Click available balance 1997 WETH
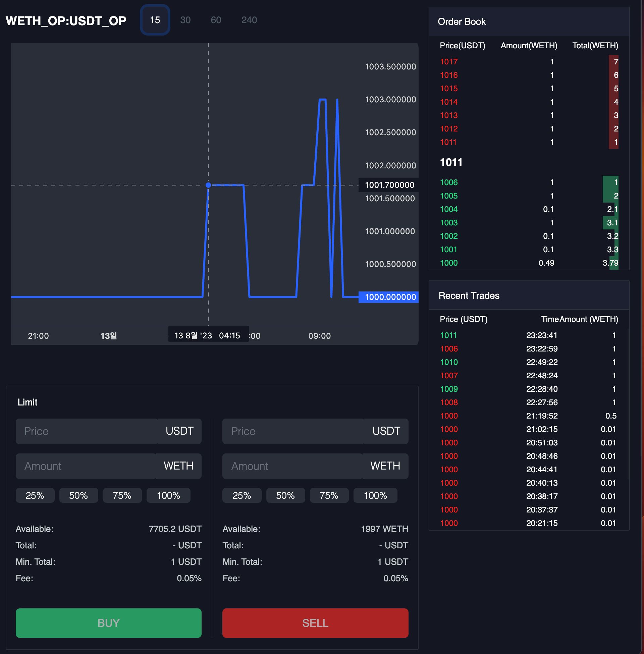The image size is (644, 654). [385, 529]
